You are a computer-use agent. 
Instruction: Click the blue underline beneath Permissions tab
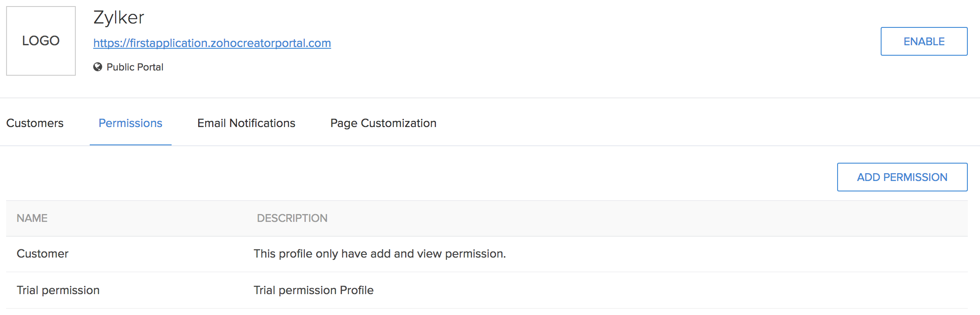click(130, 144)
